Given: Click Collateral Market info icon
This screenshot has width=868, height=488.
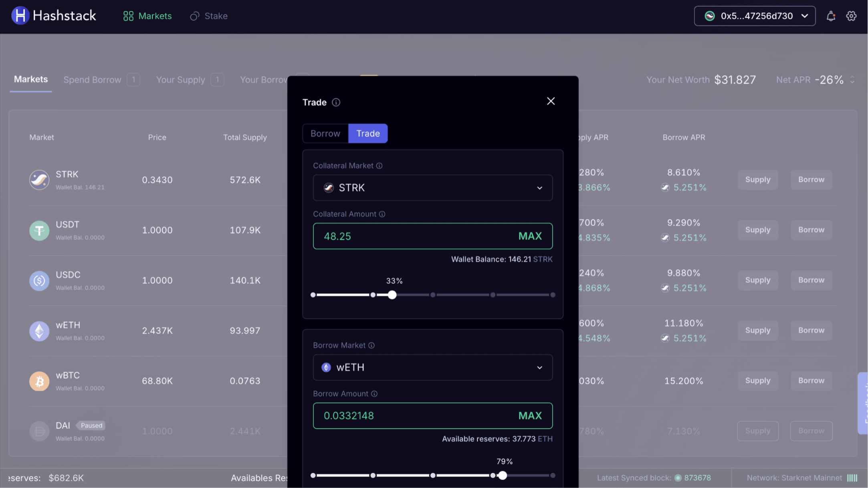Looking at the screenshot, I should [379, 166].
